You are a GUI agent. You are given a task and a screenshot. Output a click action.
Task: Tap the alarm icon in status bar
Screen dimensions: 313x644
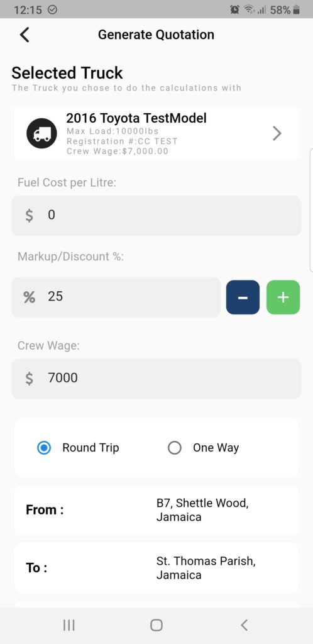(234, 9)
